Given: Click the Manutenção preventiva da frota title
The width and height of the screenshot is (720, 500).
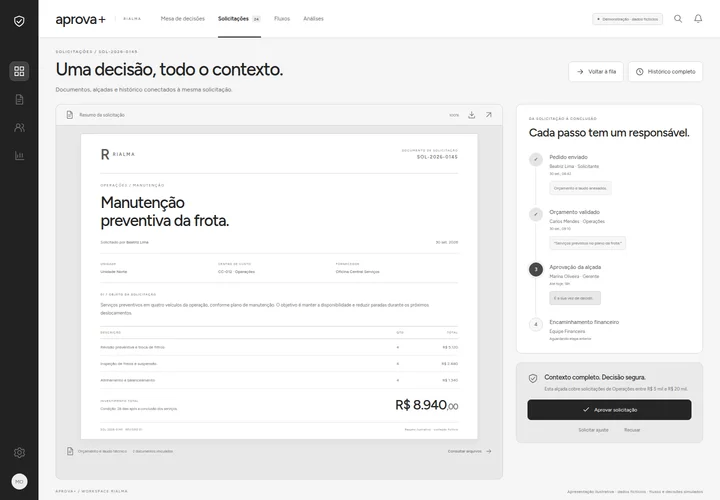Looking at the screenshot, I should coord(164,212).
